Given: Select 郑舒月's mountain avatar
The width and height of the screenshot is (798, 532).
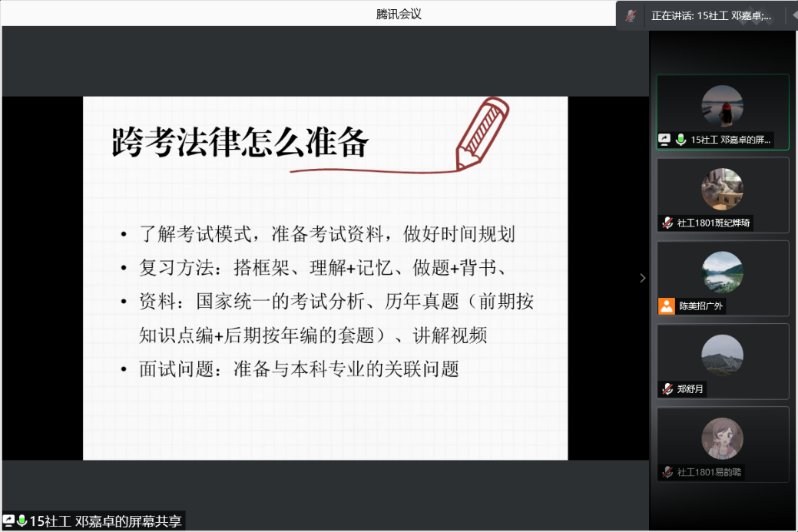Looking at the screenshot, I should click(x=722, y=355).
